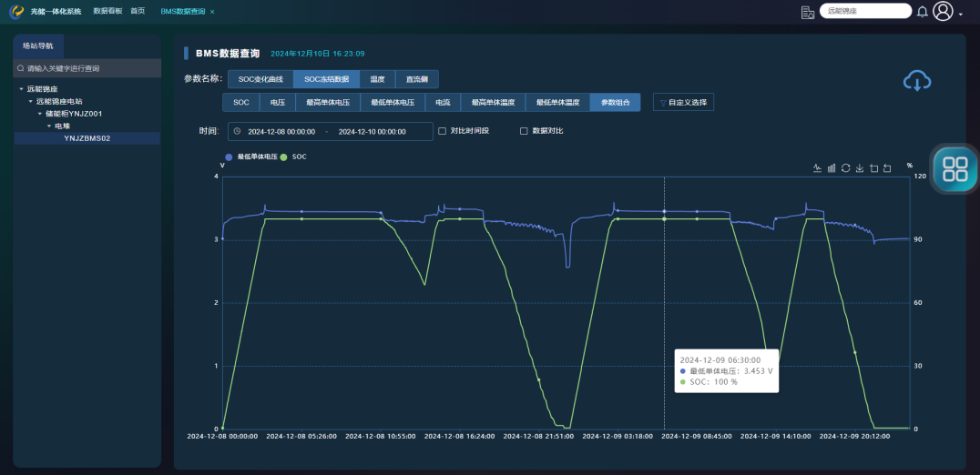980x475 pixels.
Task: Open the floating grid menu button
Action: (955, 168)
